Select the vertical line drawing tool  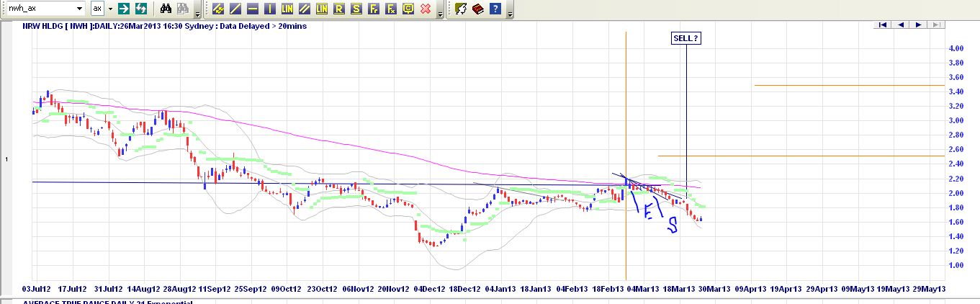[269, 9]
